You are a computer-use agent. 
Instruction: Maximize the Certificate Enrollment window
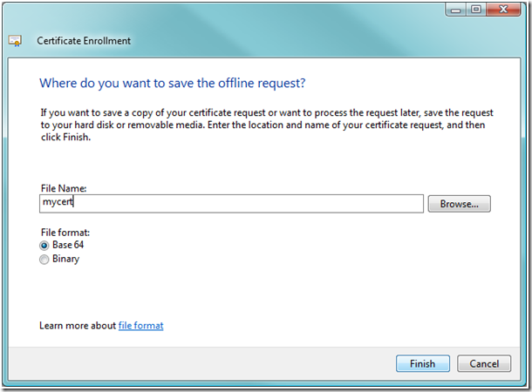click(476, 10)
